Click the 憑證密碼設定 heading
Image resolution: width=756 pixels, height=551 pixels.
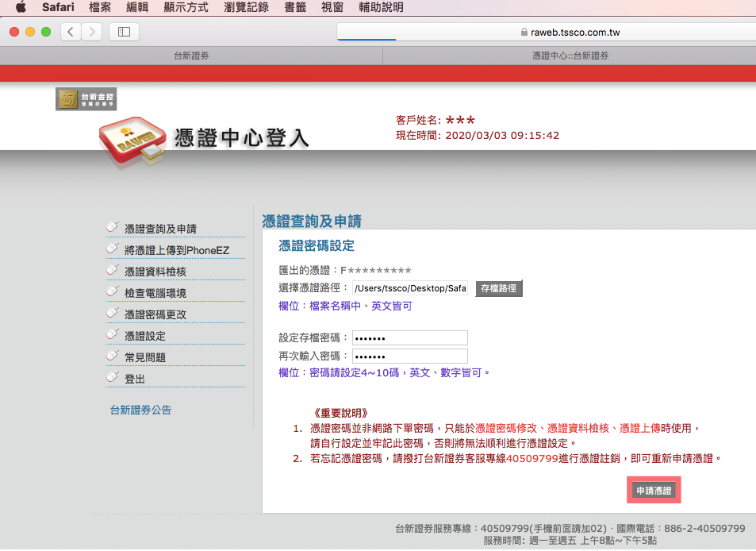pos(317,245)
